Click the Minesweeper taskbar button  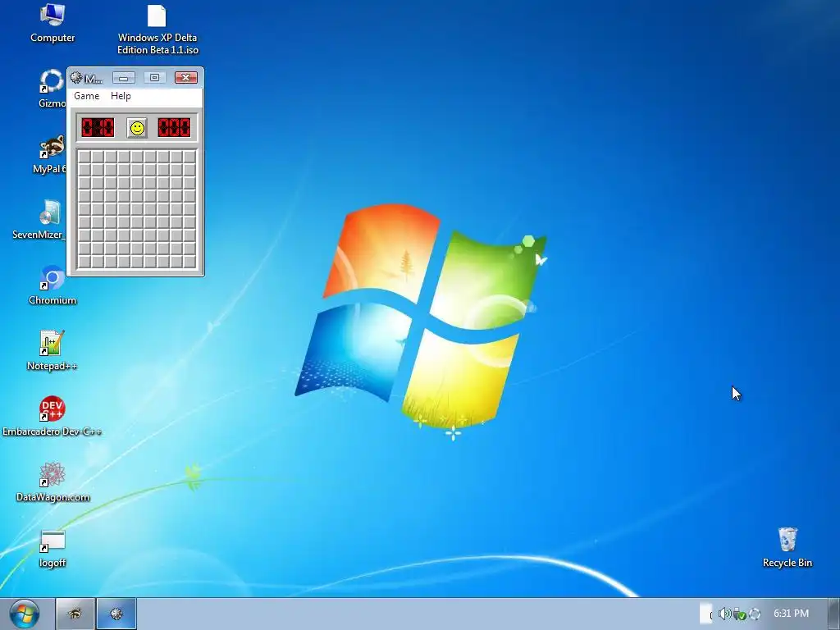tap(116, 614)
